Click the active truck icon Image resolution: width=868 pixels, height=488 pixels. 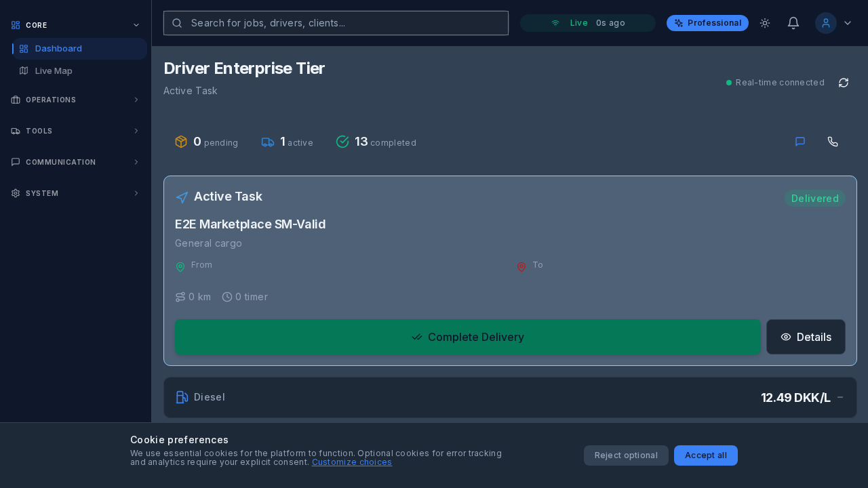point(268,142)
